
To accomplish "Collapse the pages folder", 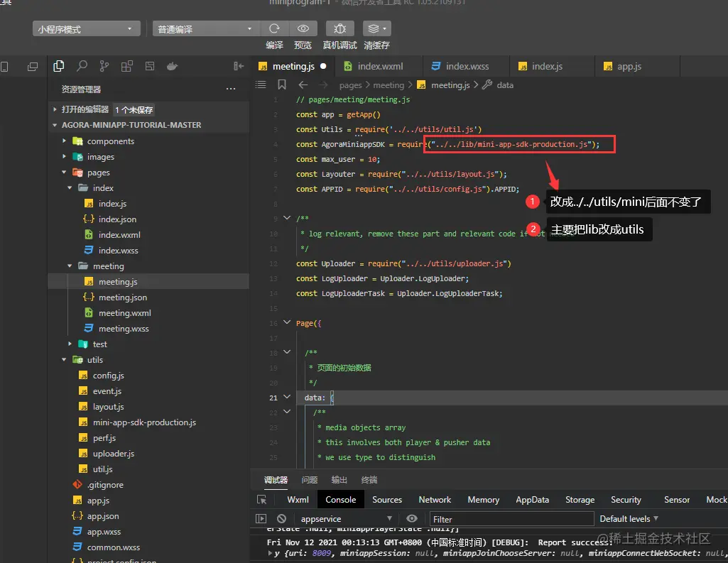I will 64,173.
